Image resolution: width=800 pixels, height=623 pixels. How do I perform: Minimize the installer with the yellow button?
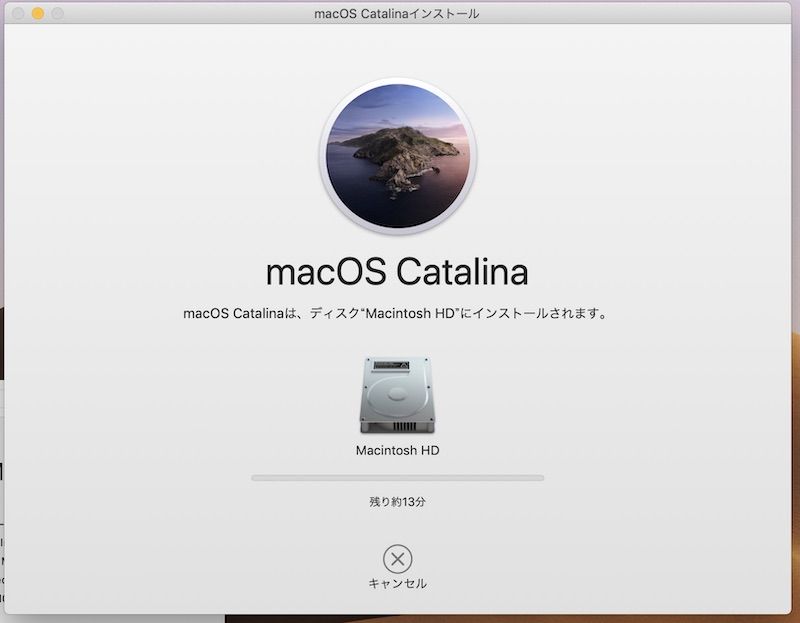pyautogui.click(x=38, y=14)
